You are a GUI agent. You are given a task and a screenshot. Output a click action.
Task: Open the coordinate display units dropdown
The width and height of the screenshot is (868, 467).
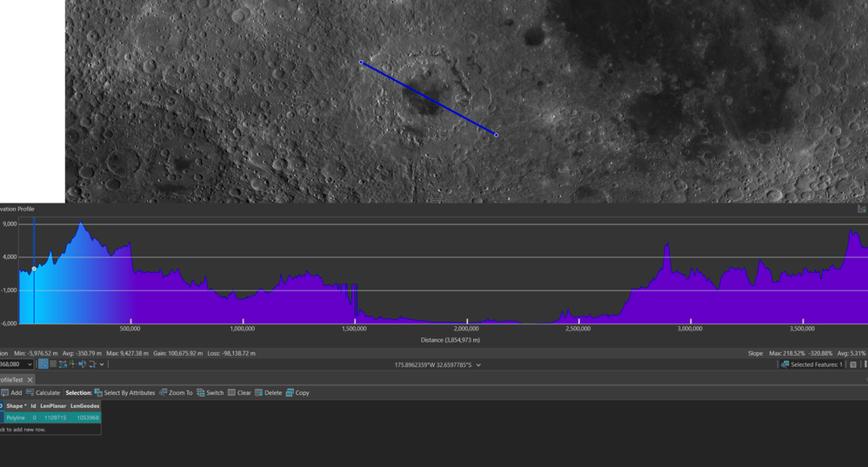[478, 365]
